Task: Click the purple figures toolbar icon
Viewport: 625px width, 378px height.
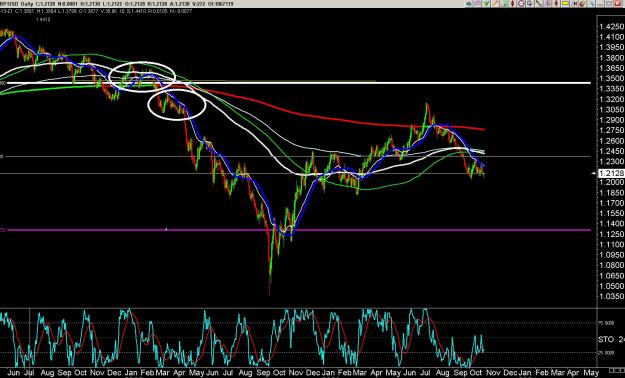Action: pos(547,4)
